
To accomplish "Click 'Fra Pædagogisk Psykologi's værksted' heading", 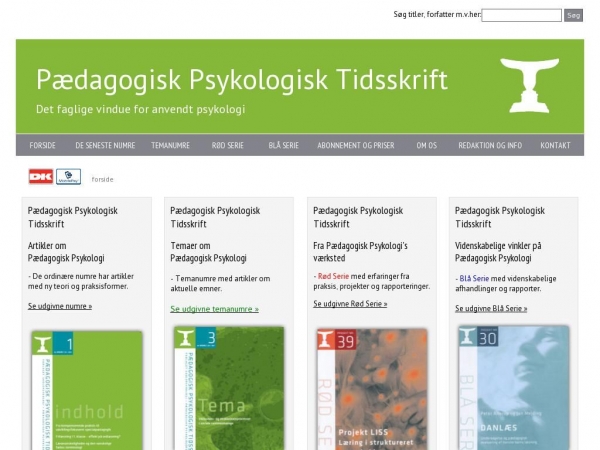I will [360, 252].
